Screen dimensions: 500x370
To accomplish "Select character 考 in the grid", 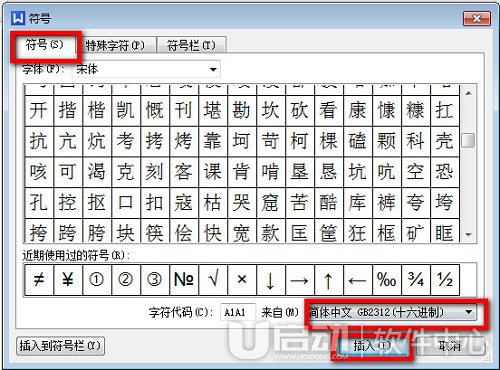I will click(x=126, y=141).
